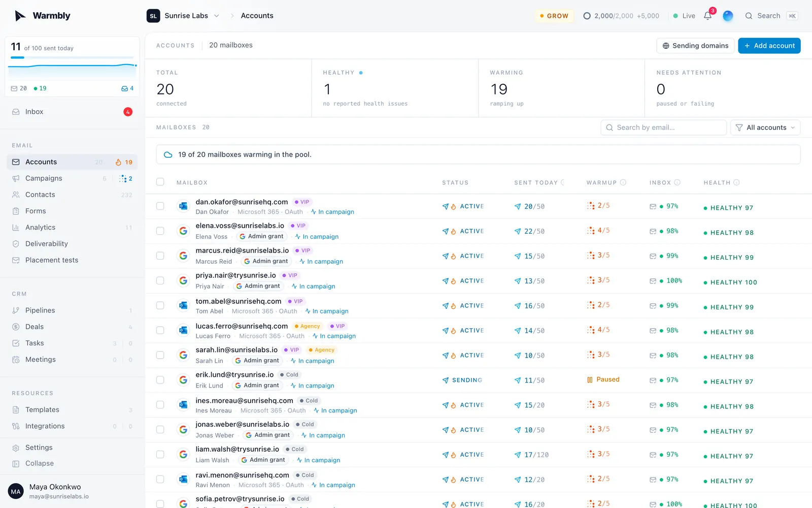The image size is (812, 508).
Task: Go to Placement tests page
Action: 72,260
